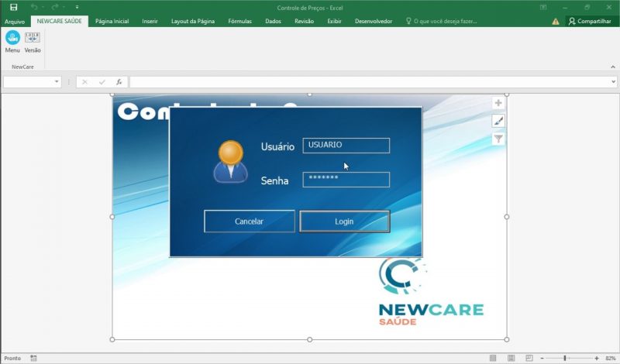This screenshot has height=364, width=620.
Task: Click the insert function fx icon
Action: 119,81
